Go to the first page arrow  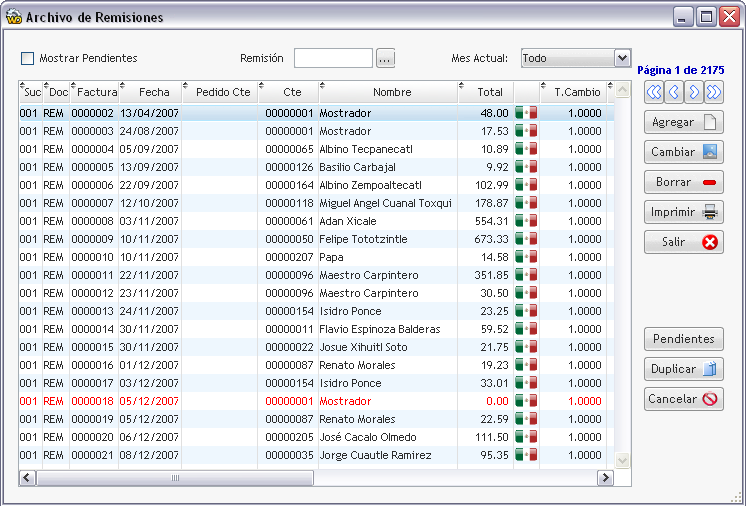pos(654,92)
